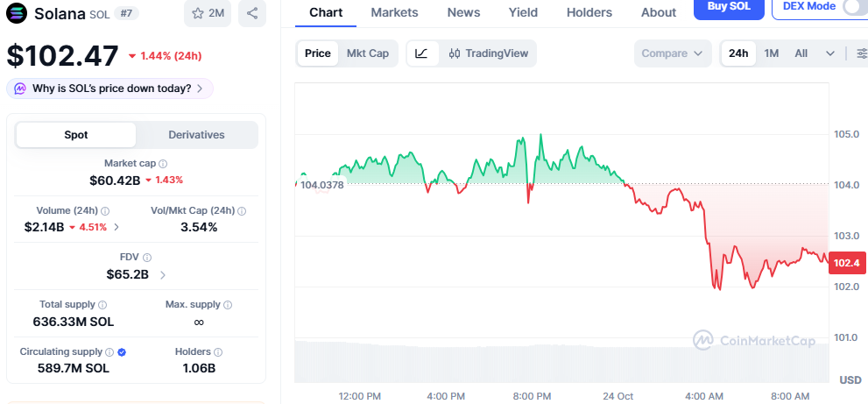Screen dimensions: 868x404
Task: Click the Max. supply info icon
Action: click(x=228, y=305)
